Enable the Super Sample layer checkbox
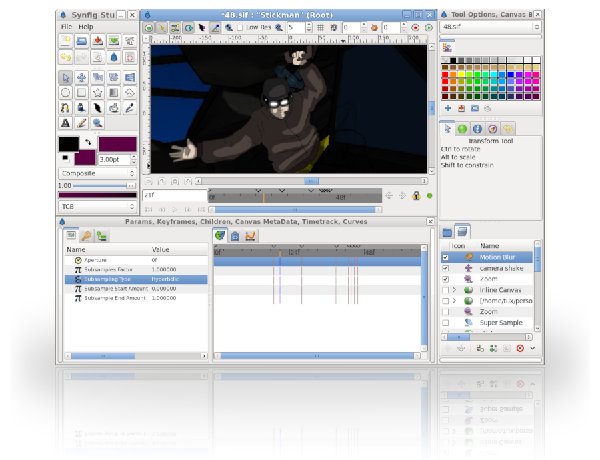Image resolution: width=600 pixels, height=460 pixels. 445,323
